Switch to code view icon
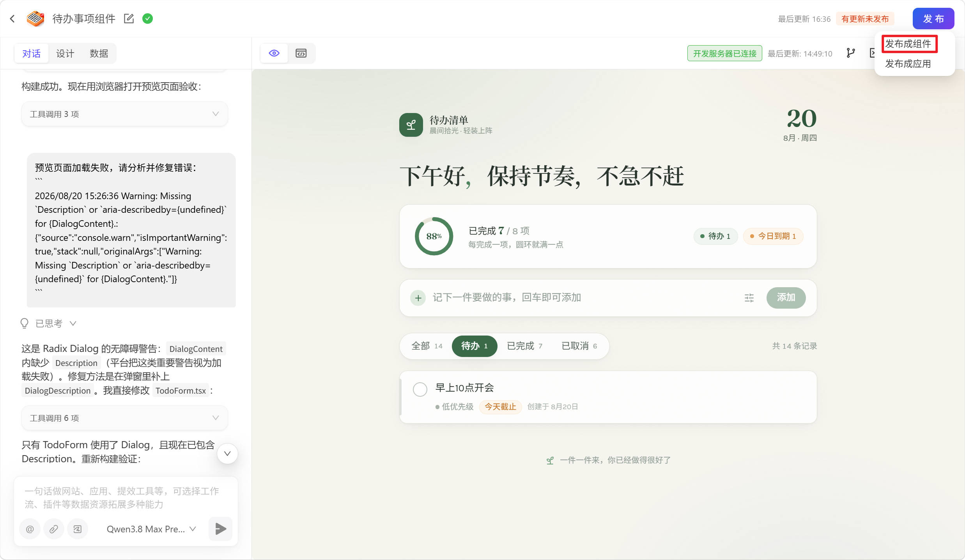Image resolution: width=965 pixels, height=560 pixels. point(301,53)
